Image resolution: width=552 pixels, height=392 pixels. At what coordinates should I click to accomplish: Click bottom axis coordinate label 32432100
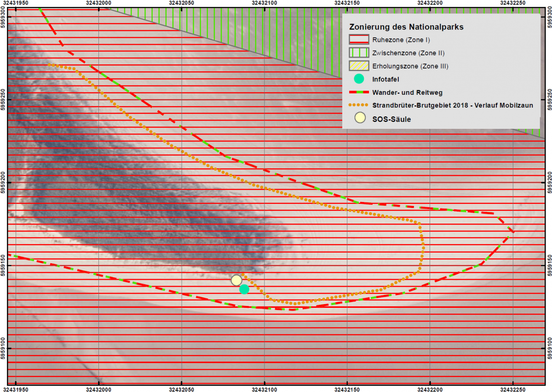pos(264,389)
